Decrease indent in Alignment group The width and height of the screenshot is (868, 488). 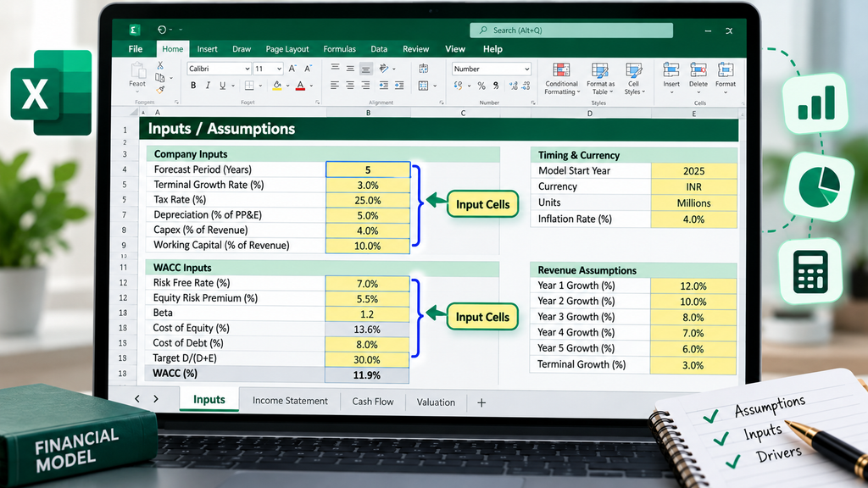pos(384,86)
